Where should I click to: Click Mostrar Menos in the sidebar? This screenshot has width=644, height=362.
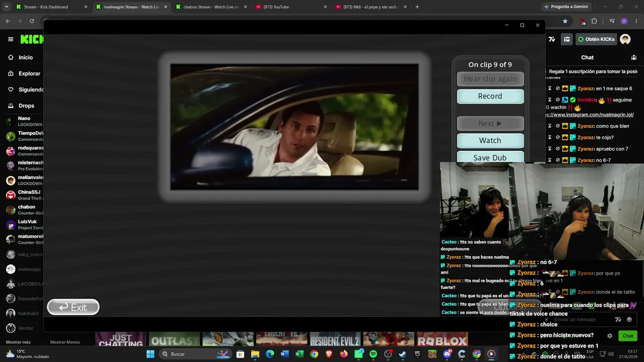tap(65, 342)
